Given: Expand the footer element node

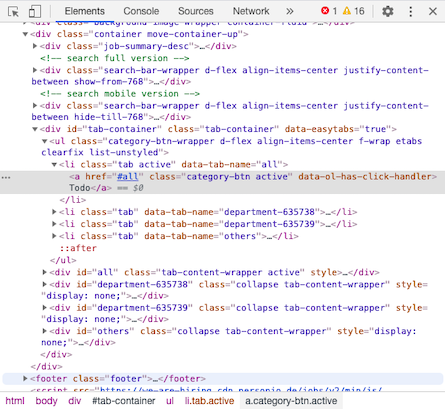Looking at the screenshot, I should (x=25, y=378).
